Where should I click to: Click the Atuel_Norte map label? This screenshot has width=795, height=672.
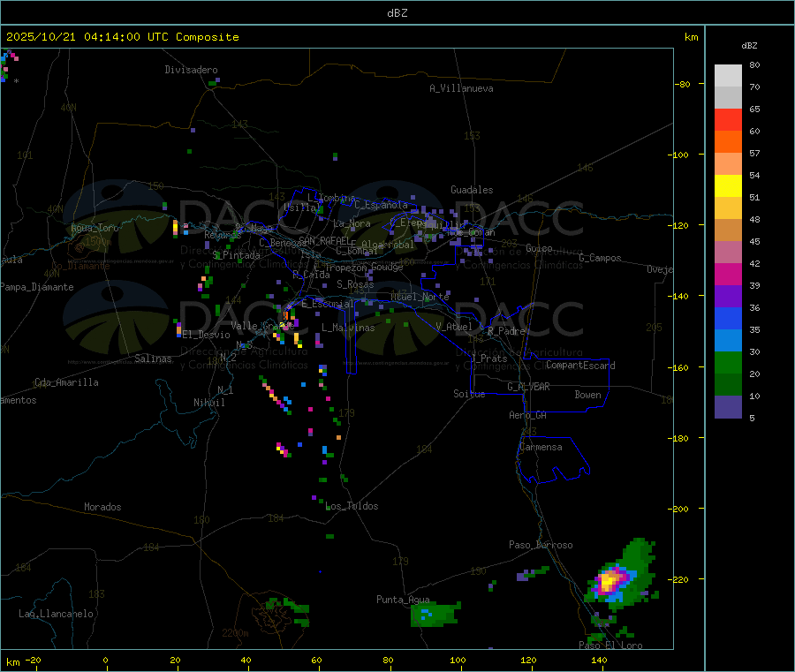[x=420, y=297]
